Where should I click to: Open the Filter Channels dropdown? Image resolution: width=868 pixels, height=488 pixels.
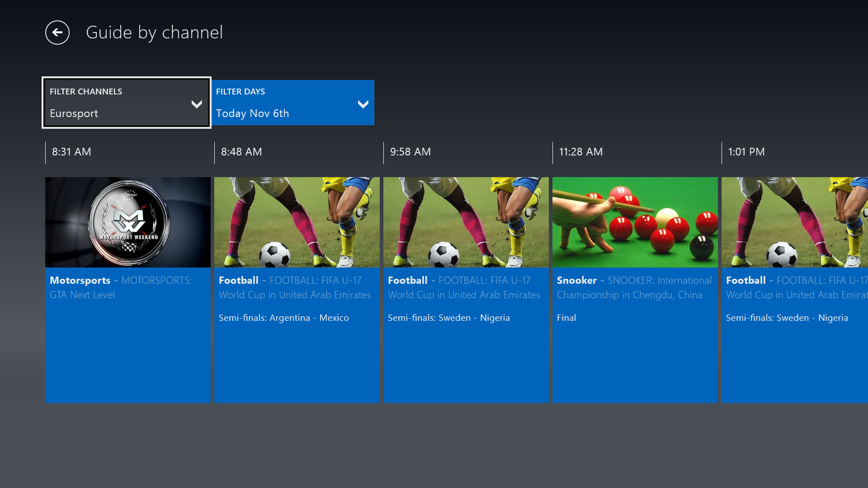[127, 103]
